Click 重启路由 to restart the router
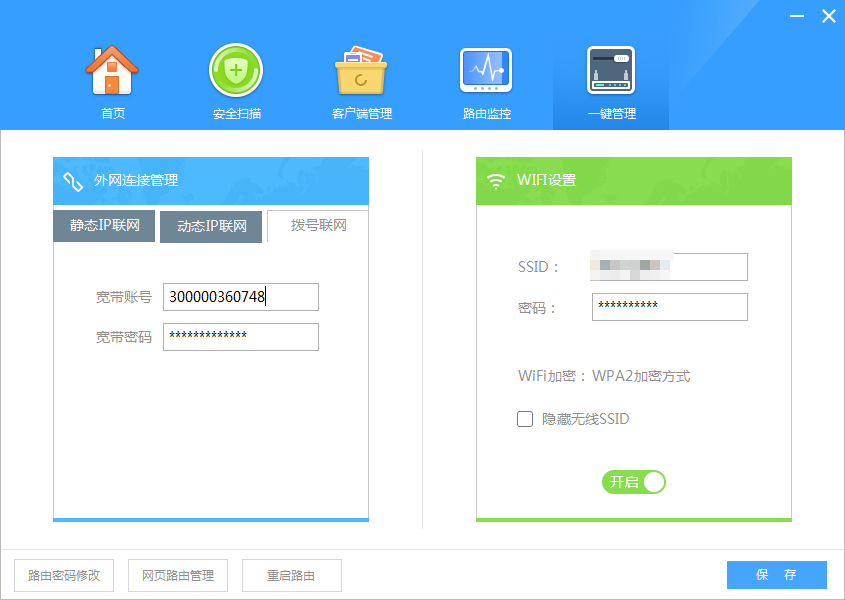 (291, 575)
